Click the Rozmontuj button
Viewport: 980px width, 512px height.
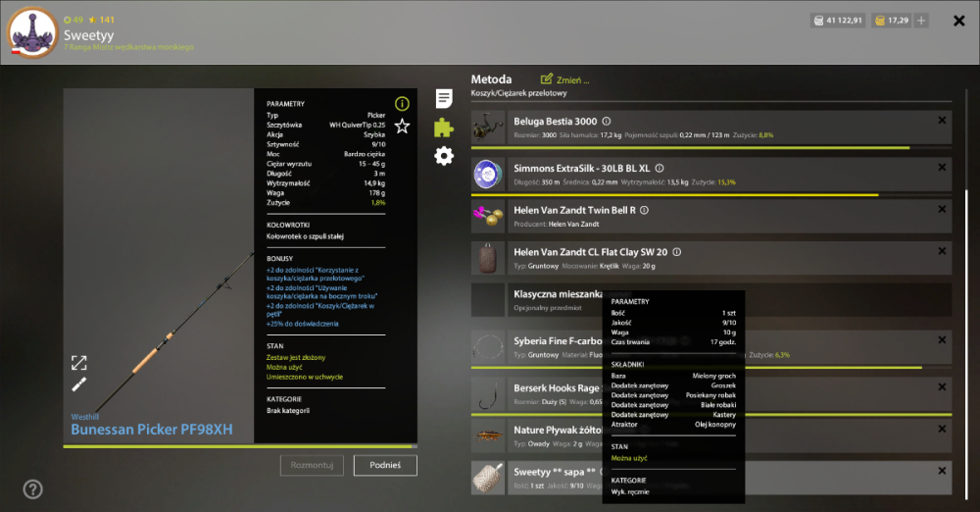[312, 465]
